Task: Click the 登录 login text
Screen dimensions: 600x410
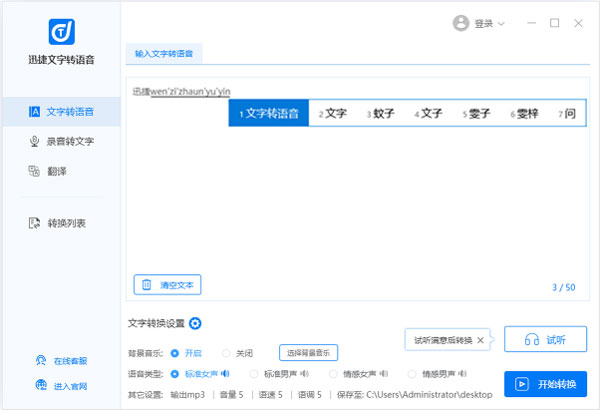Action: (484, 24)
